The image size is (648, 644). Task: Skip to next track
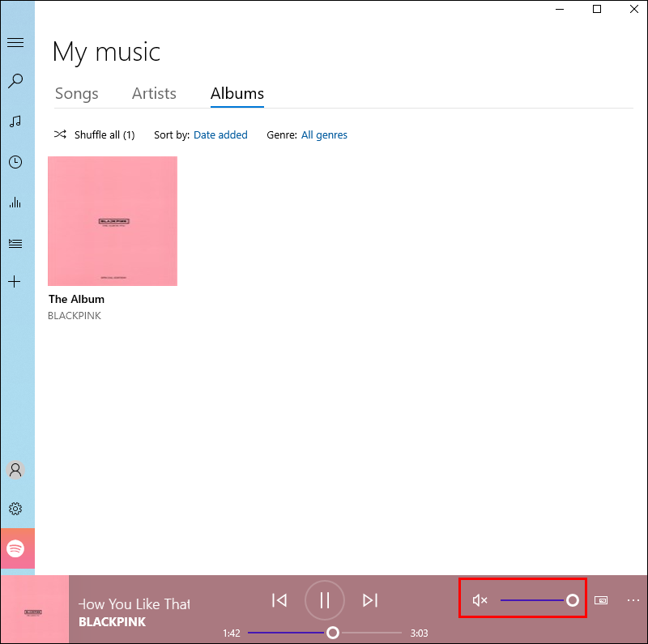click(370, 600)
